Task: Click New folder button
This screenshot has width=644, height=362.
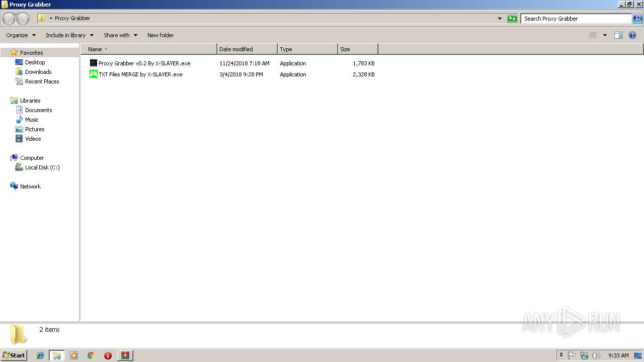Action: pos(160,35)
